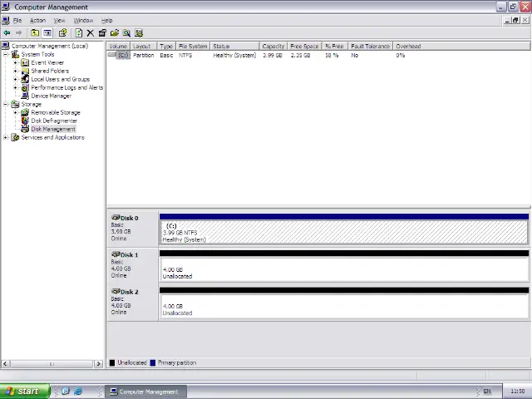Collapse the Storage tree node
The image size is (532, 399).
point(6,104)
